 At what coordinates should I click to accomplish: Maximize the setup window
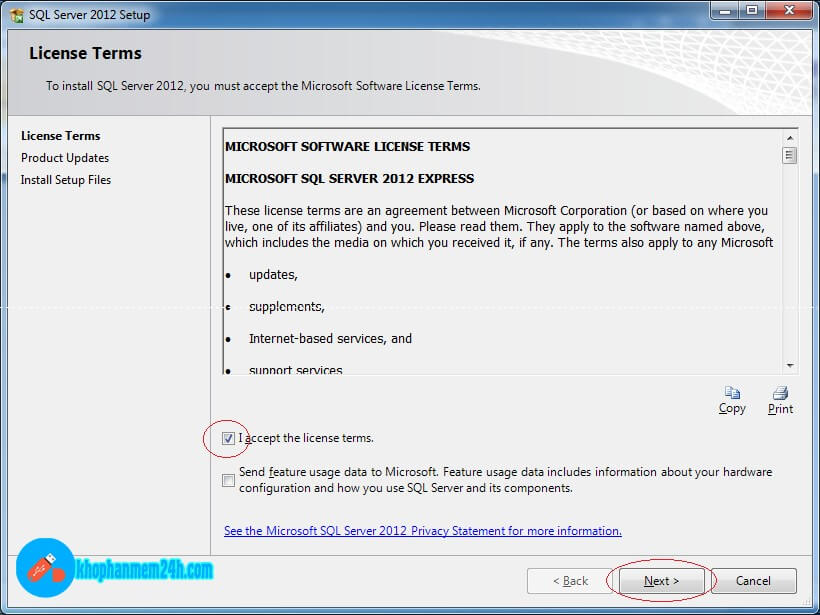[751, 10]
